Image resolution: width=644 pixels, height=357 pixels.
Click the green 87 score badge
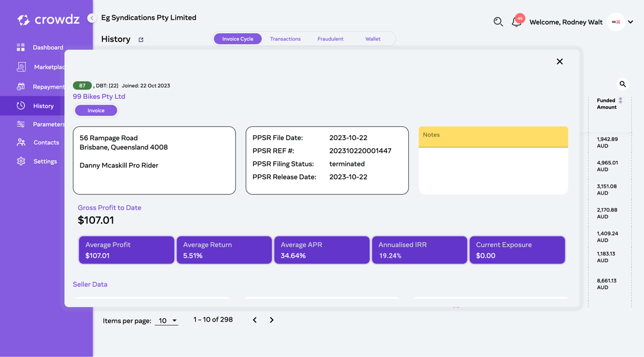click(82, 85)
